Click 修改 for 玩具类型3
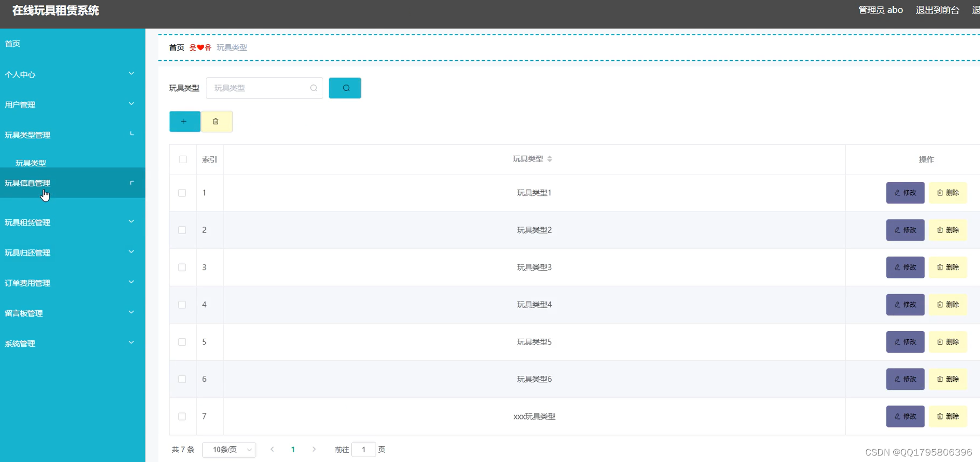 click(x=905, y=267)
